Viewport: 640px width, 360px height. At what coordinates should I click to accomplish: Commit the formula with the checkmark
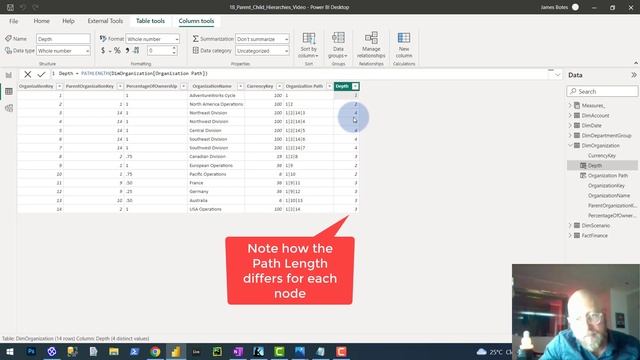point(41,74)
